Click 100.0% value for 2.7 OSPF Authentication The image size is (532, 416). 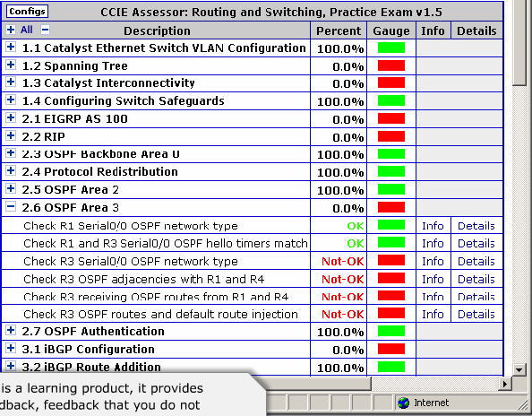[340, 332]
